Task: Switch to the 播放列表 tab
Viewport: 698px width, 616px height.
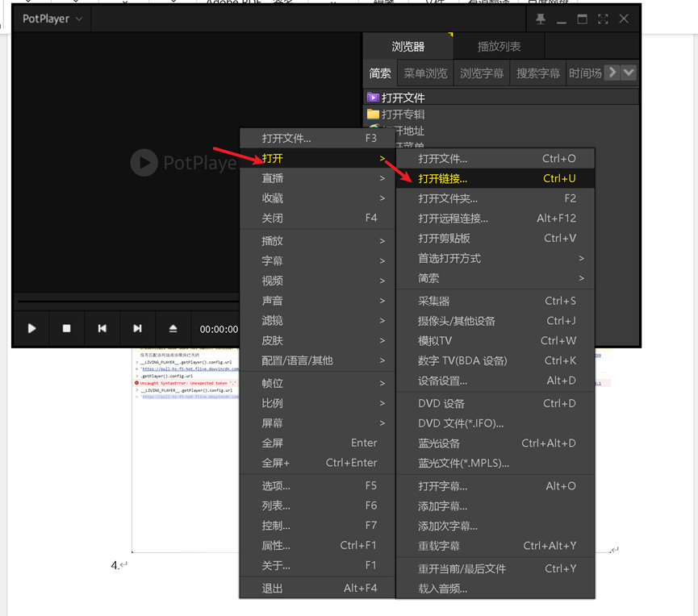Action: [499, 47]
